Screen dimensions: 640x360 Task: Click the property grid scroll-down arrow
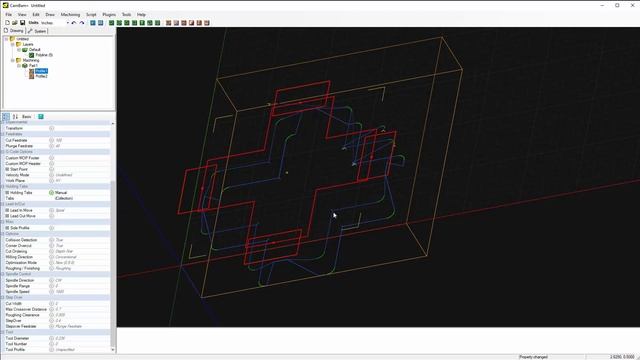113,350
